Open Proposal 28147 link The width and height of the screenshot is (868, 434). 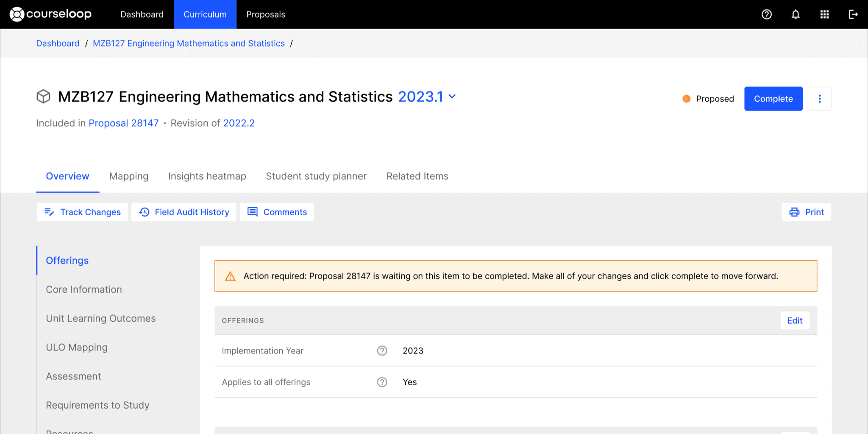(123, 123)
